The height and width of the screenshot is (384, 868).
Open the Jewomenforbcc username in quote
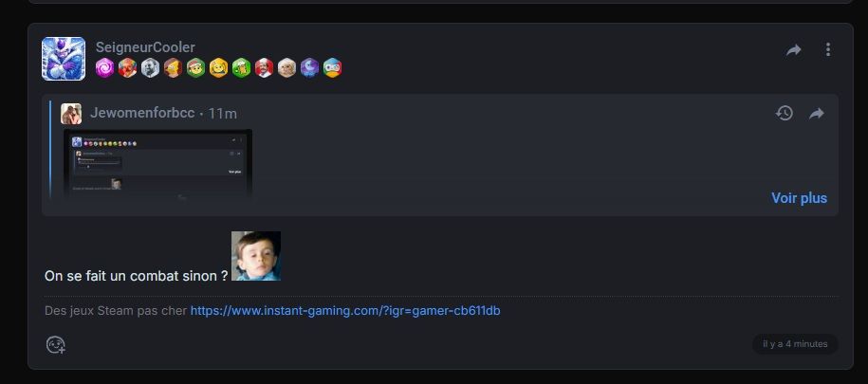[142, 113]
